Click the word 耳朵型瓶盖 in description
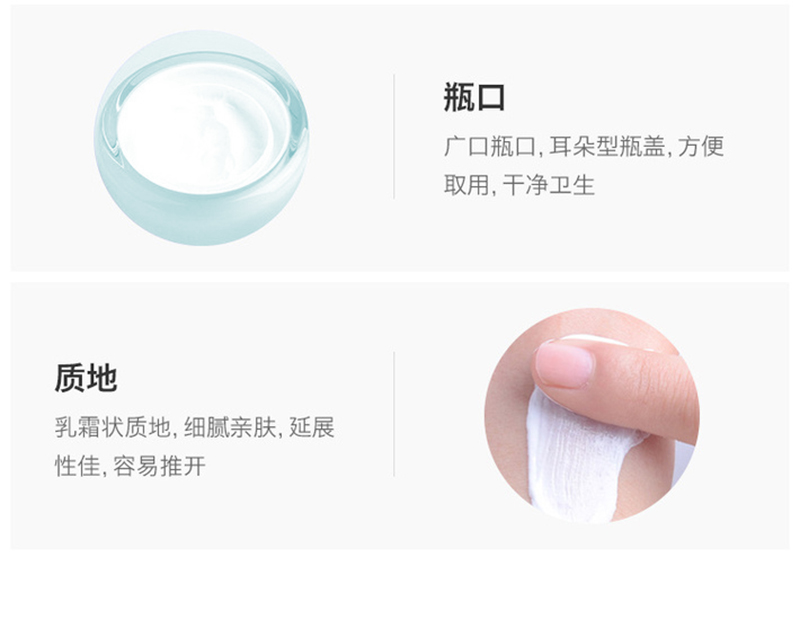 pos(607,146)
